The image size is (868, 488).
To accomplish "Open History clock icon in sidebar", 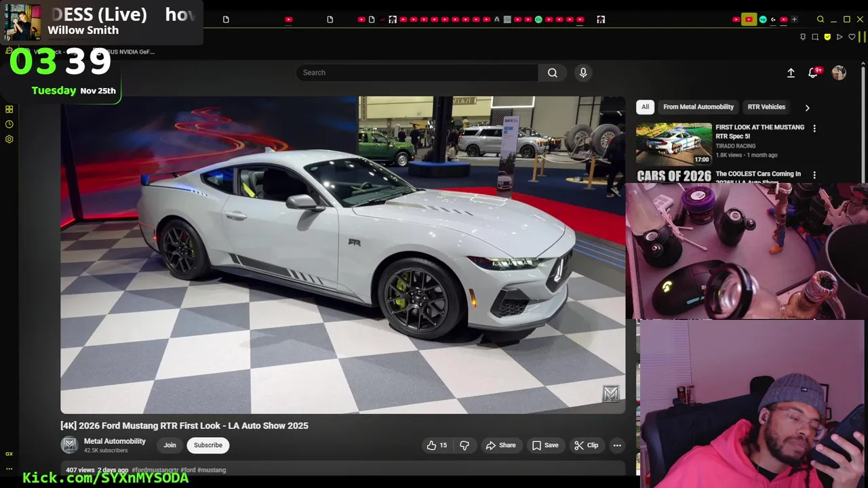I will pos(9,124).
